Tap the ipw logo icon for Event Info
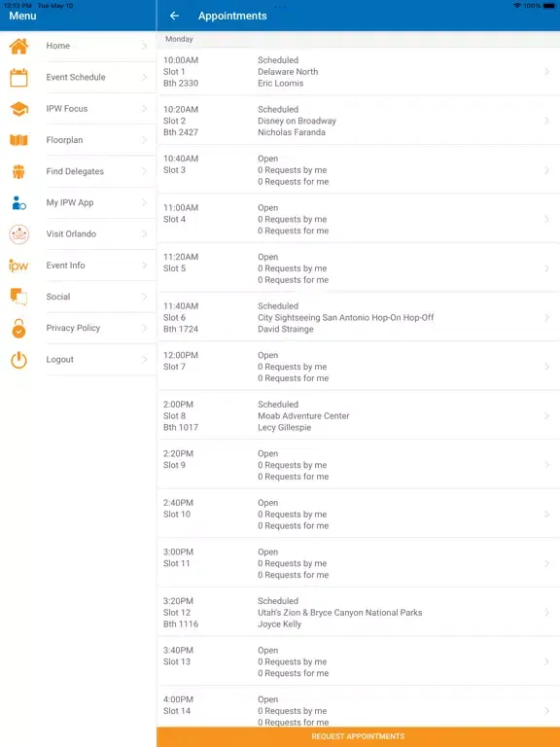 [18, 266]
